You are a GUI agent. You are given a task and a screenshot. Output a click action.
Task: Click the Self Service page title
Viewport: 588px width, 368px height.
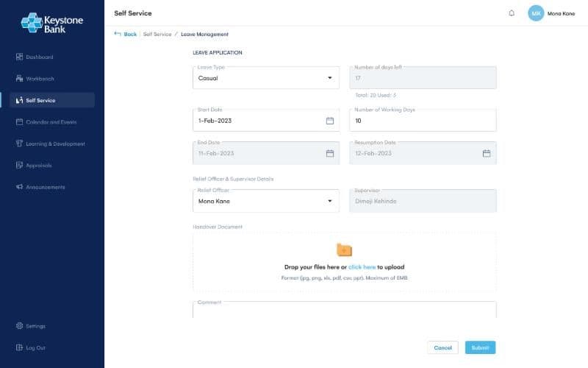(133, 13)
